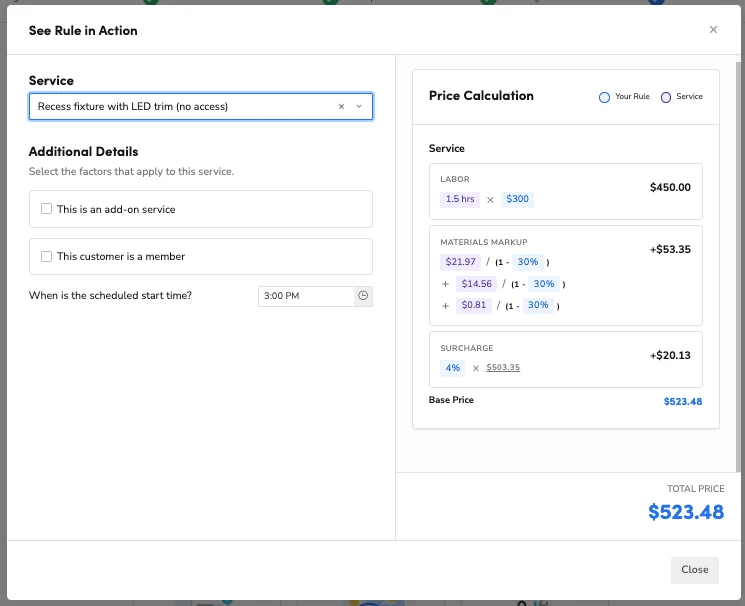745x606 pixels.
Task: Click the 30% chip beside $21.97
Action: click(527, 262)
